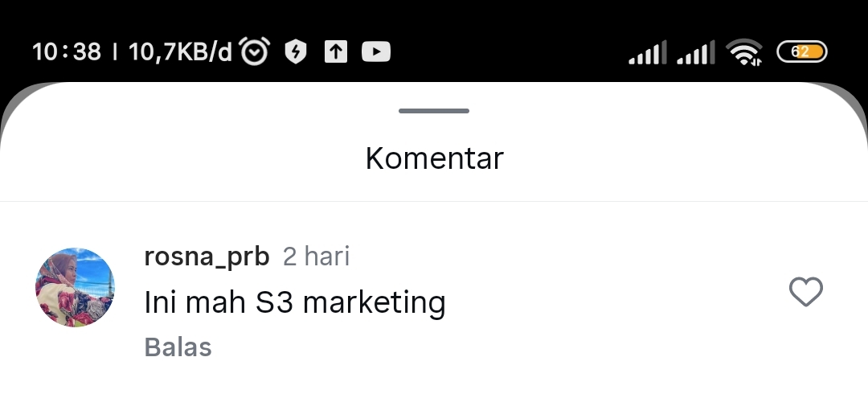The width and height of the screenshot is (868, 394).
Task: Tap the 10:38 clock in status bar
Action: click(x=67, y=52)
